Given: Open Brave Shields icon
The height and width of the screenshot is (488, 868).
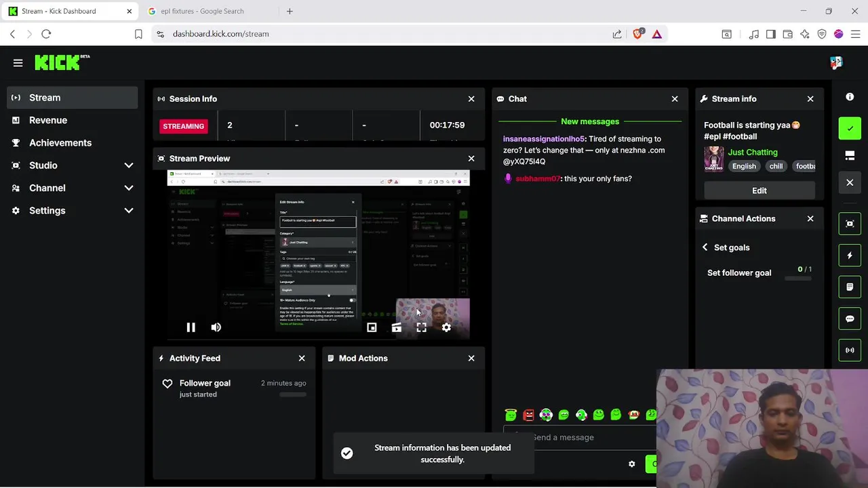Looking at the screenshot, I should [x=637, y=34].
